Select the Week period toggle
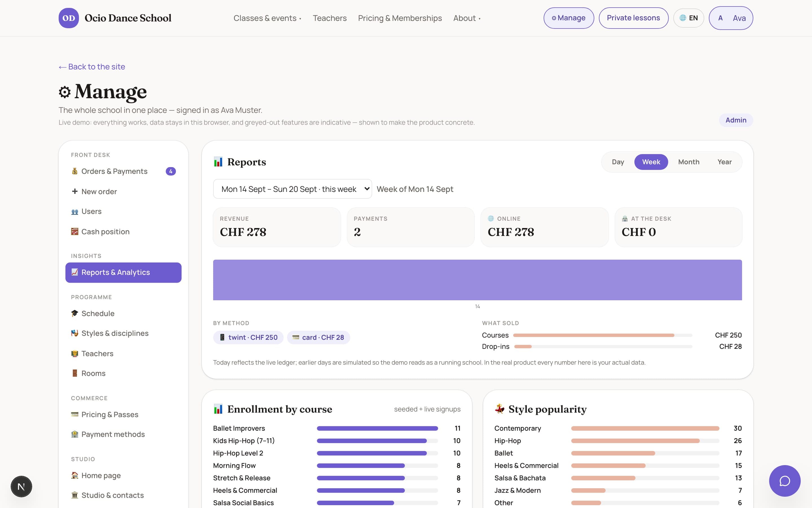 [x=651, y=162]
